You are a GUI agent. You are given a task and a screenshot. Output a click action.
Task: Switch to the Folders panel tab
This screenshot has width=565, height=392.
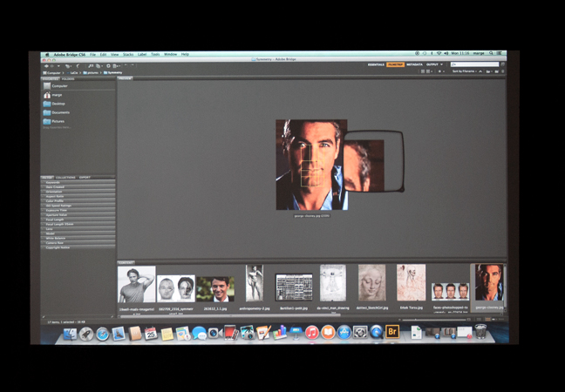(x=68, y=78)
